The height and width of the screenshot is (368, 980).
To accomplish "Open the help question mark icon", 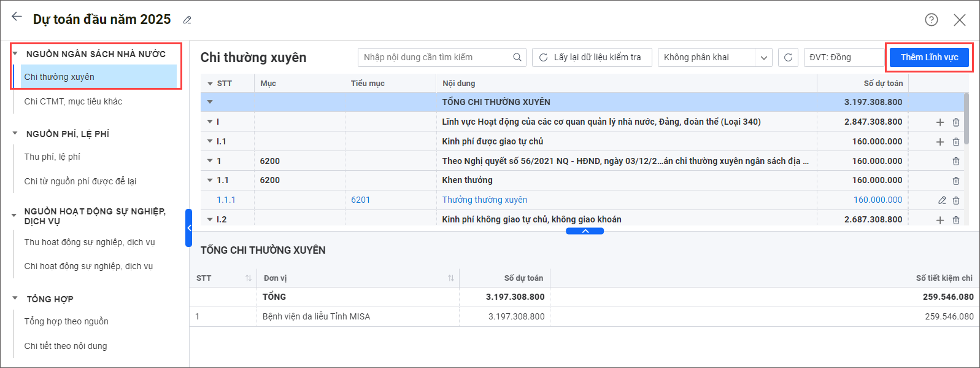I will click(931, 20).
